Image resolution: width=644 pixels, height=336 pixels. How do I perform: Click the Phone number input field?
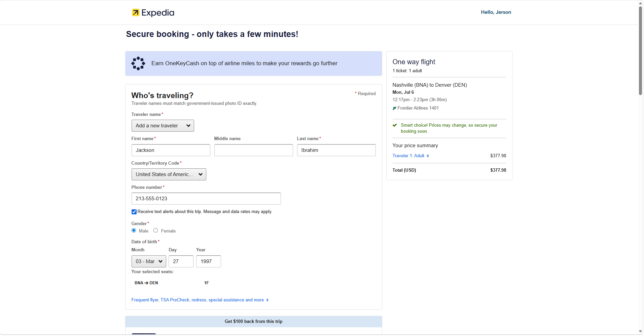(206, 199)
